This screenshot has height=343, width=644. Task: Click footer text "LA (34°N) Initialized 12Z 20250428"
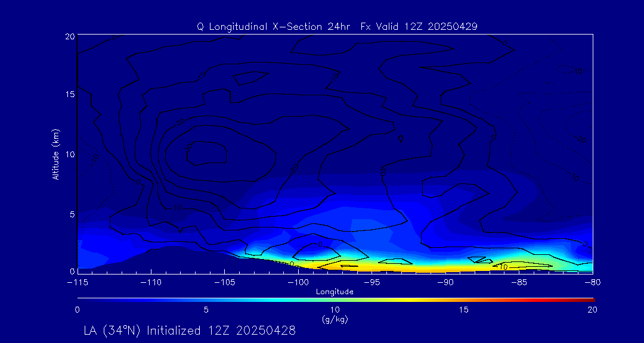[190, 330]
